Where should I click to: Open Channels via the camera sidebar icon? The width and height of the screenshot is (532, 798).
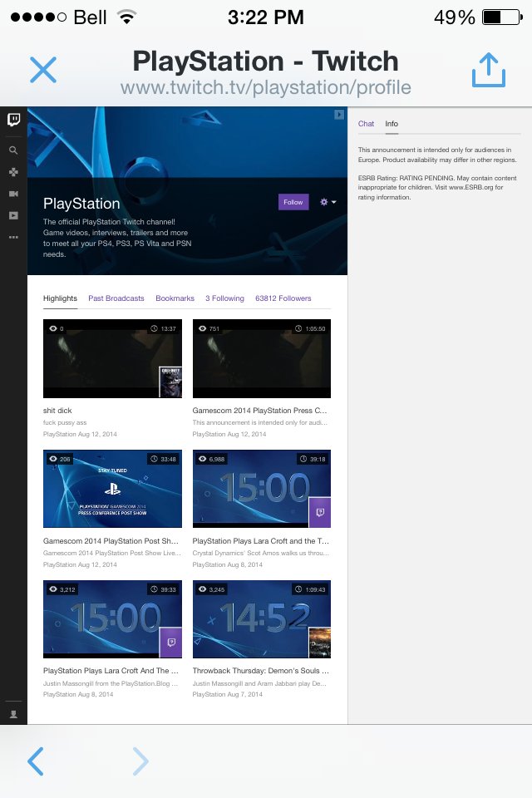tap(13, 194)
